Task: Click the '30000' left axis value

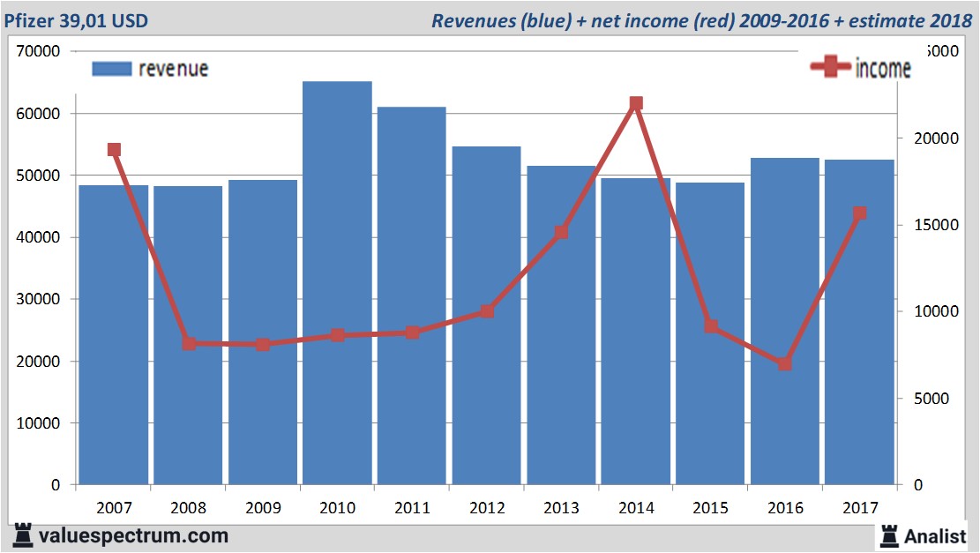Action: (x=38, y=299)
